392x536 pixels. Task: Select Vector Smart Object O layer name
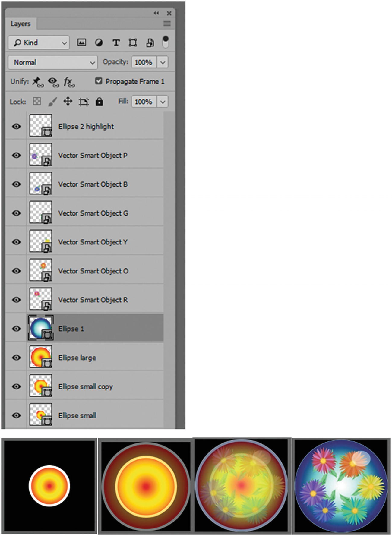click(x=93, y=271)
